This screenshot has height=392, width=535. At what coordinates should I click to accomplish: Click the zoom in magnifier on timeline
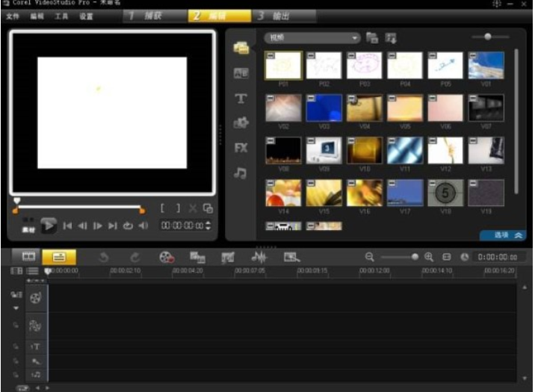coord(429,256)
